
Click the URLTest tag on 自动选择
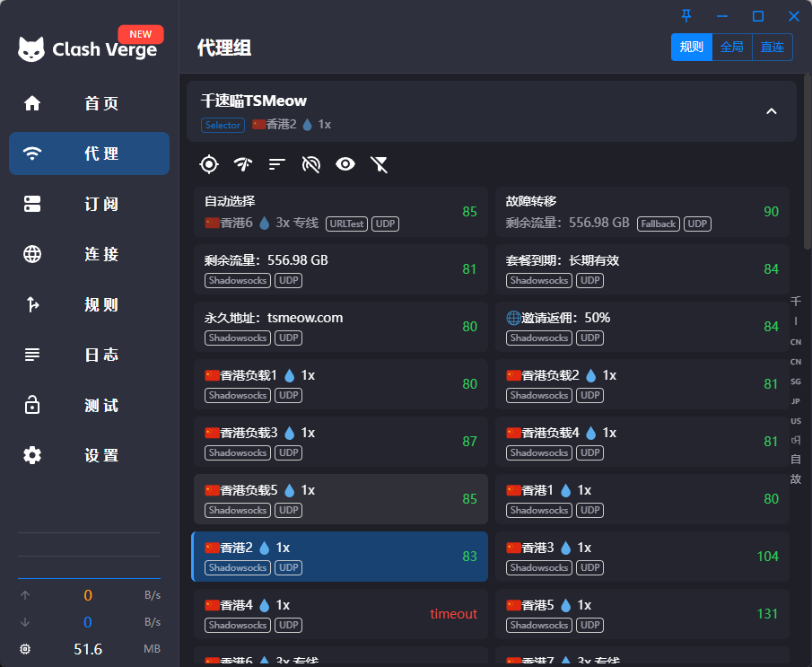pos(346,224)
